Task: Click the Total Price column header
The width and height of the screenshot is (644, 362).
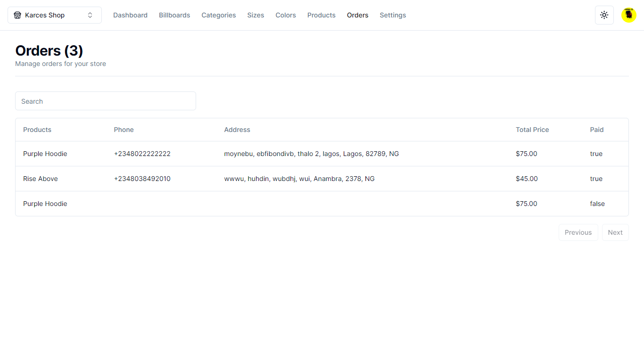Action: coord(532,129)
